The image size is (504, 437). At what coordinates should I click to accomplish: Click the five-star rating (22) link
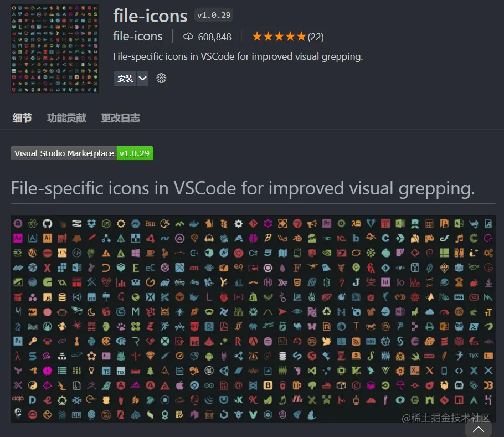click(x=287, y=37)
